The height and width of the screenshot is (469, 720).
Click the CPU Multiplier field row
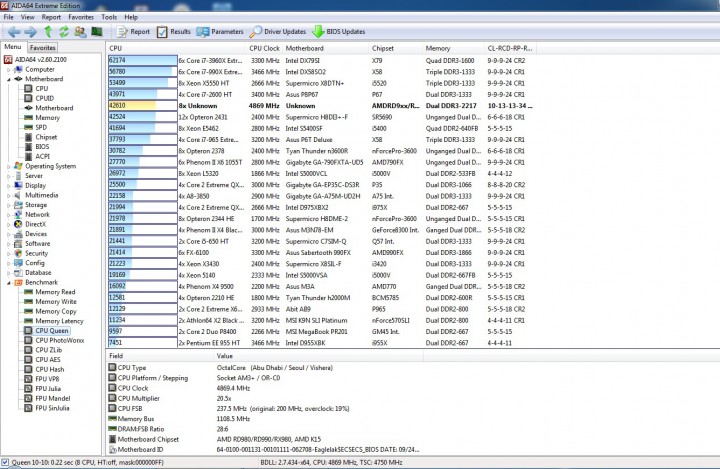click(x=264, y=398)
